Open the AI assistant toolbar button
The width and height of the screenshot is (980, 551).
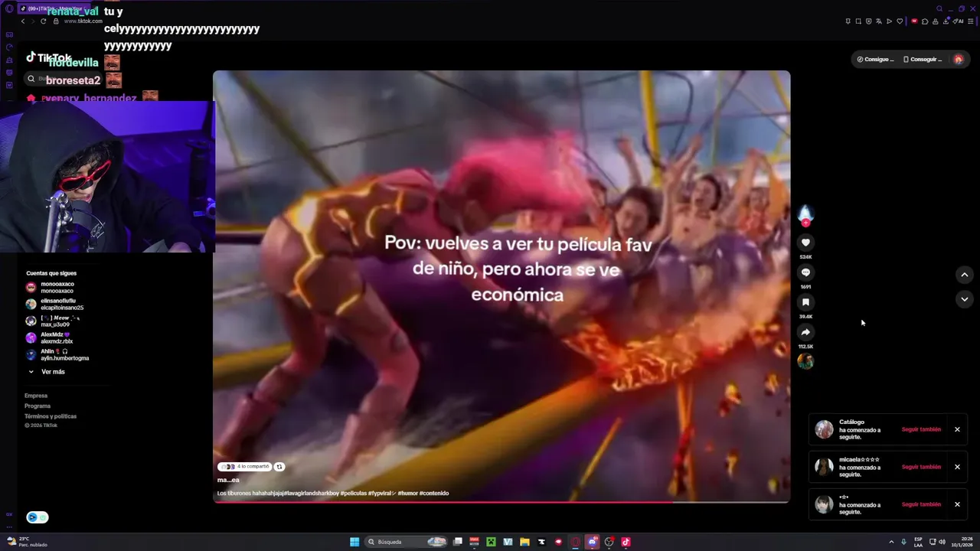[x=958, y=21]
